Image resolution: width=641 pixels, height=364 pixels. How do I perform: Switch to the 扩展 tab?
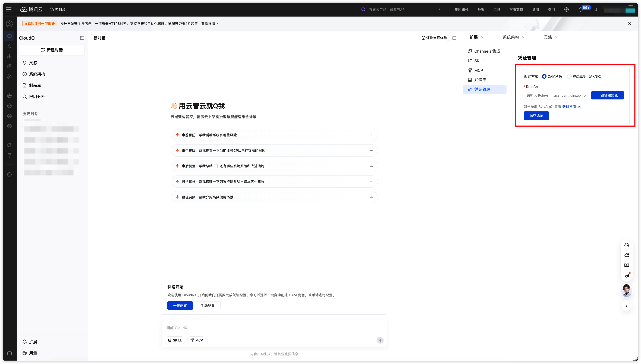coord(474,37)
